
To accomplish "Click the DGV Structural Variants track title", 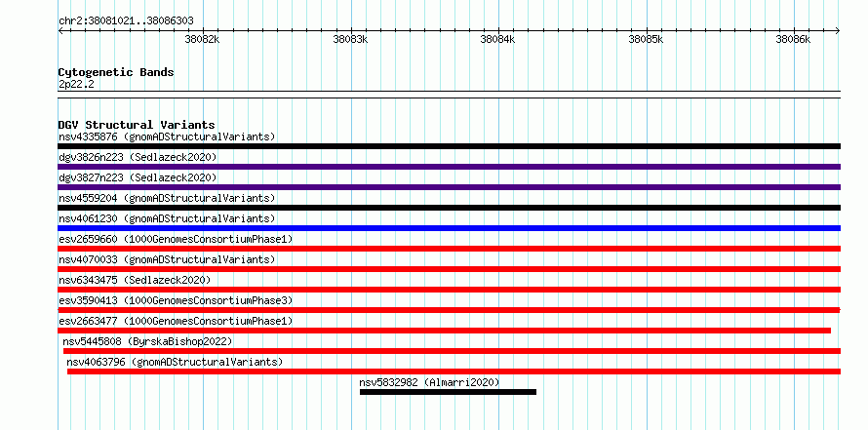I will (x=137, y=125).
